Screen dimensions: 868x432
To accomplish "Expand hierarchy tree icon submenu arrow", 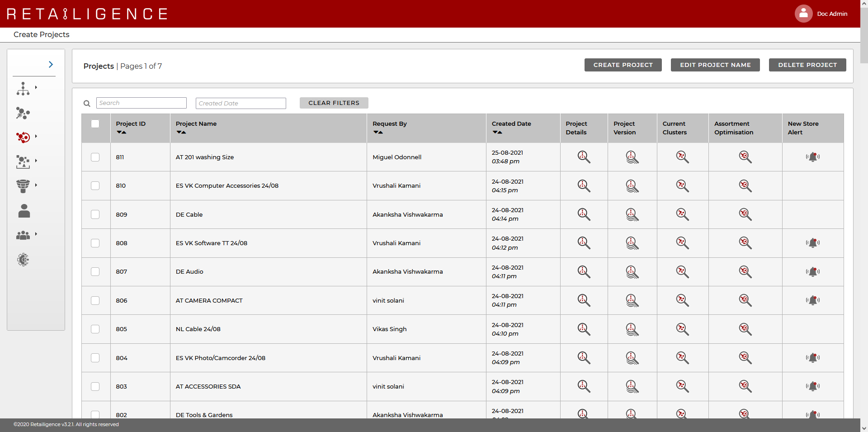I will [x=36, y=87].
